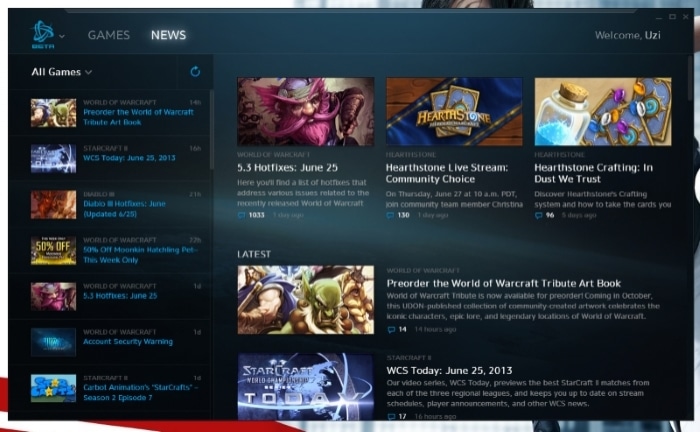Click the LATEST section heading
The width and height of the screenshot is (700, 432).
pyautogui.click(x=254, y=254)
